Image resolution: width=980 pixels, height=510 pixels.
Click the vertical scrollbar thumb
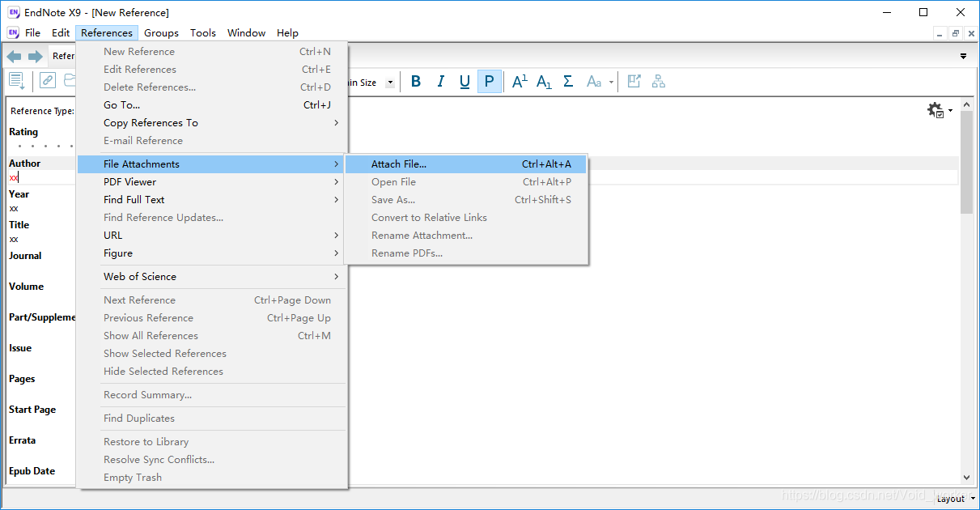point(966,162)
